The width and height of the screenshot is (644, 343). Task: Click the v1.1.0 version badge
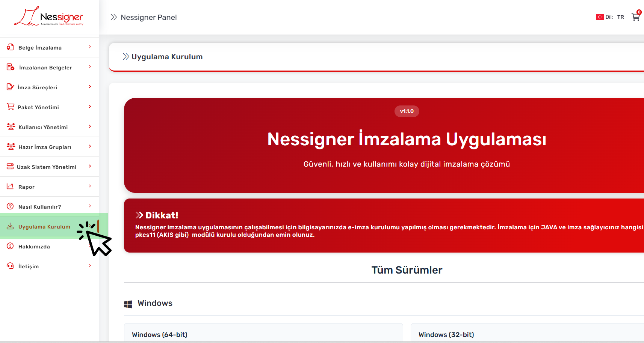407,111
